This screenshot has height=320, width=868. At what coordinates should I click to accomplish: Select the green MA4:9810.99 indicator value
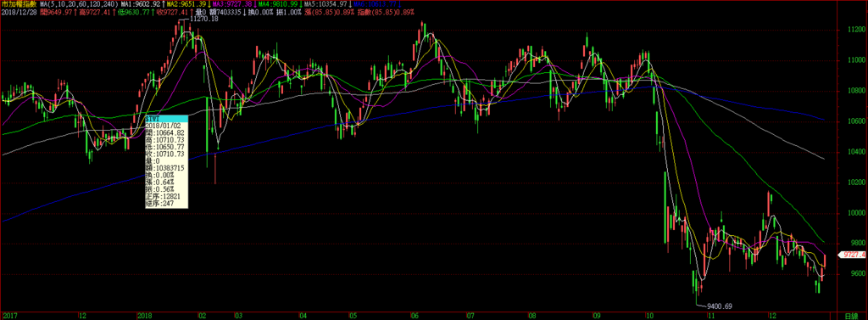pyautogui.click(x=279, y=4)
